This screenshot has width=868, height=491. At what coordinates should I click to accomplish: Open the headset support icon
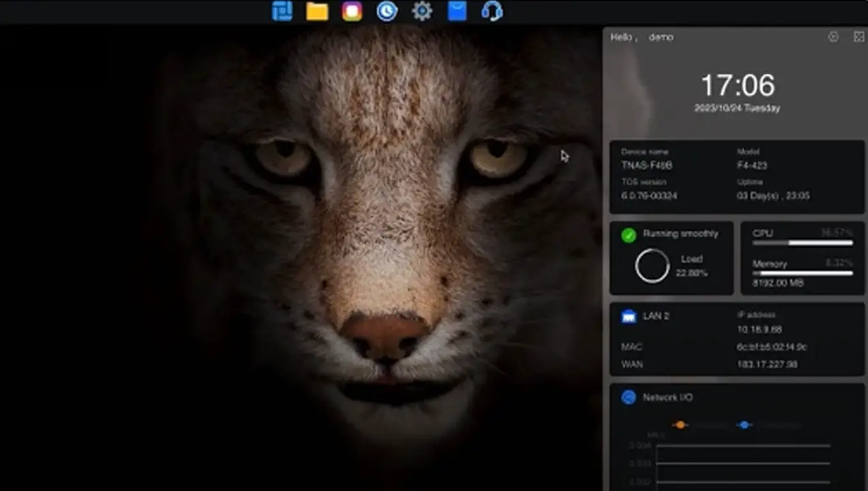(492, 11)
